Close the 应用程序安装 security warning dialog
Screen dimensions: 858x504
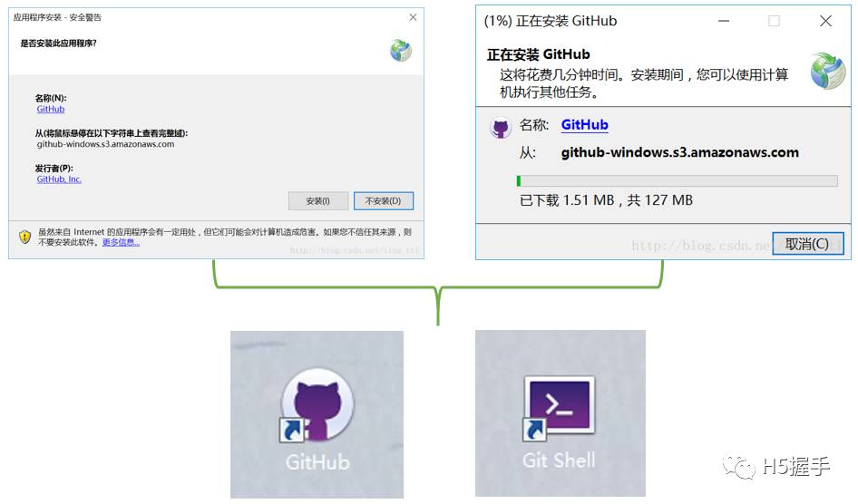click(414, 17)
